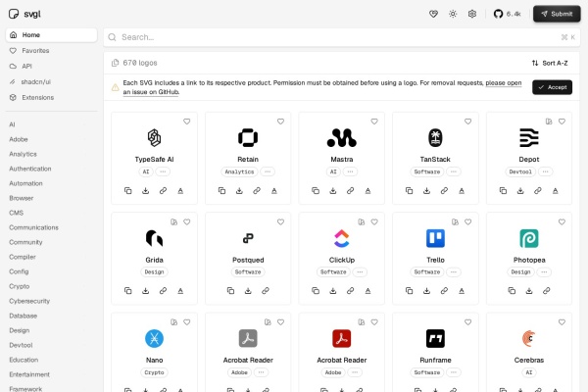Copy the Photopea SVG

coord(512,291)
